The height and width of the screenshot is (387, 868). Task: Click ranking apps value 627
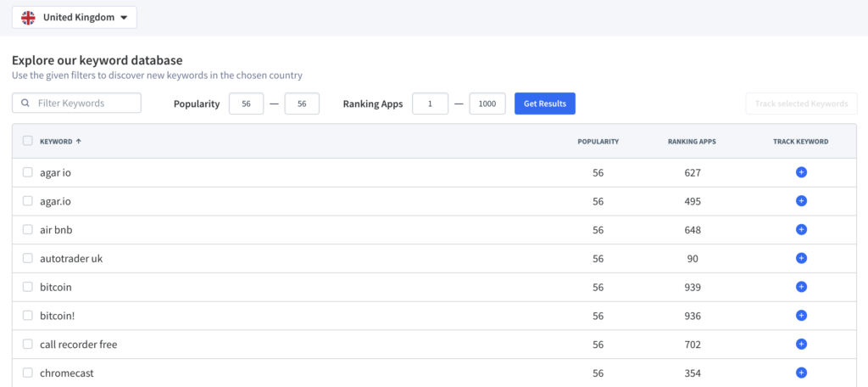(692, 173)
